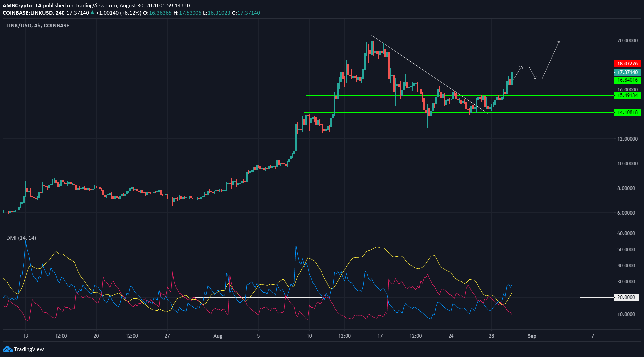Click the TradingView cloud logo icon
The height and width of the screenshot is (357, 644).
point(8,349)
